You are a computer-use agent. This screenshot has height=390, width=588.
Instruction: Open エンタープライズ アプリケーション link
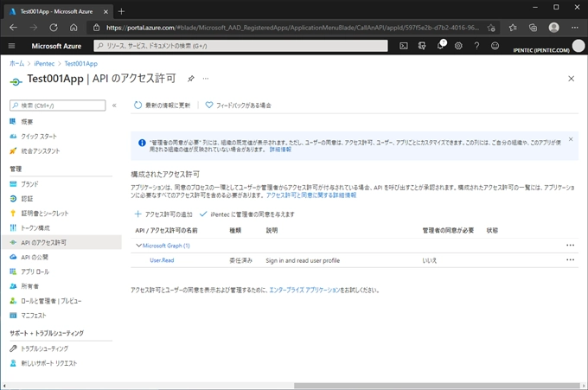304,290
